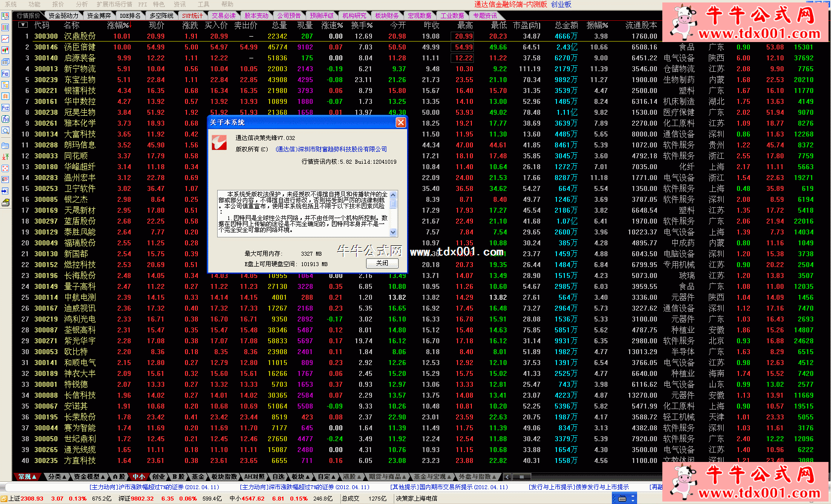Switch to the 机构研究 tab
Image resolution: width=831 pixels, height=504 pixels.
(354, 16)
